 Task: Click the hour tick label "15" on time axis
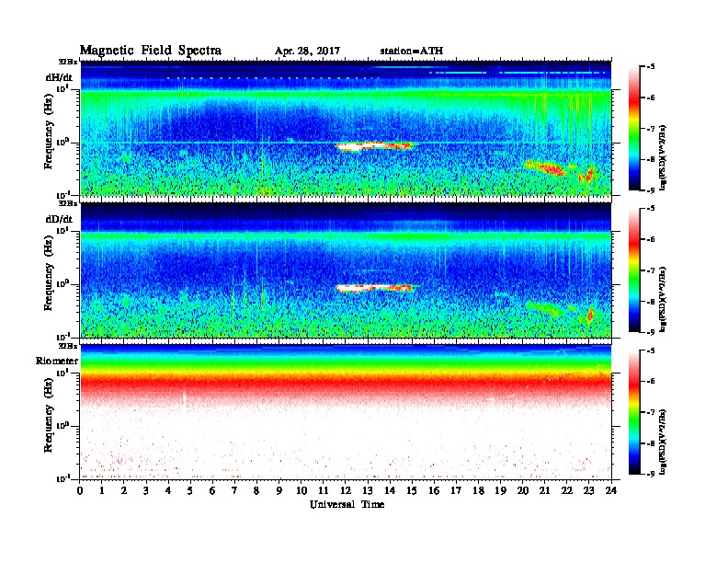[412, 490]
